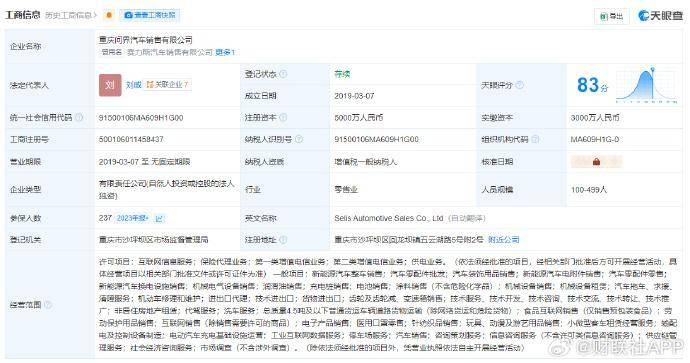Click the 参保人数 value 237
This screenshot has height=363, width=690.
[105, 218]
